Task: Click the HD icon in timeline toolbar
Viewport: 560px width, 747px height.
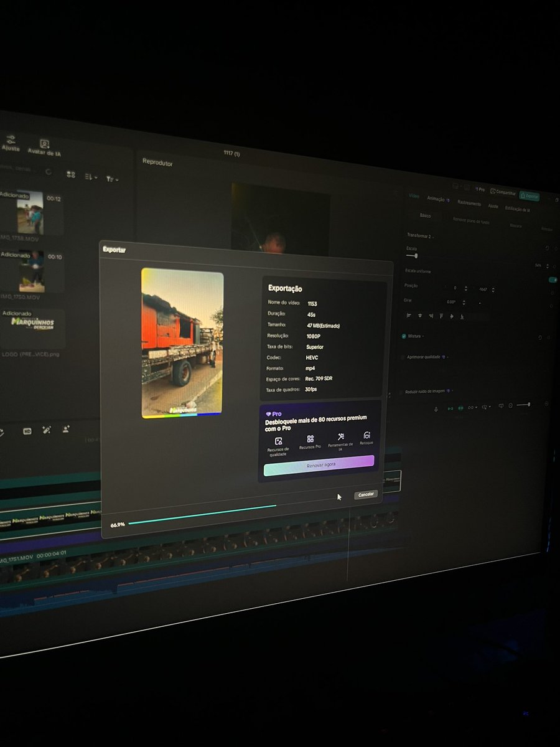Action: 27,431
